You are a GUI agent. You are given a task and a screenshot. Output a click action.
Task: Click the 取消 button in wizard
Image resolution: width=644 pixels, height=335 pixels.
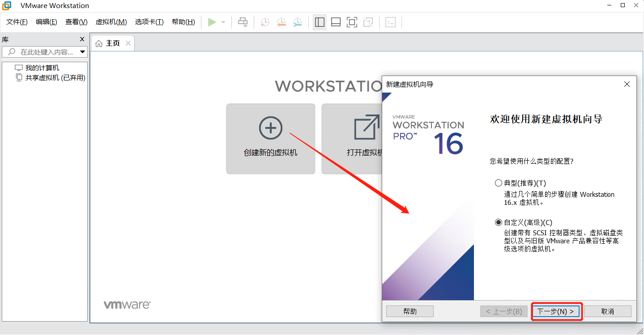click(607, 311)
